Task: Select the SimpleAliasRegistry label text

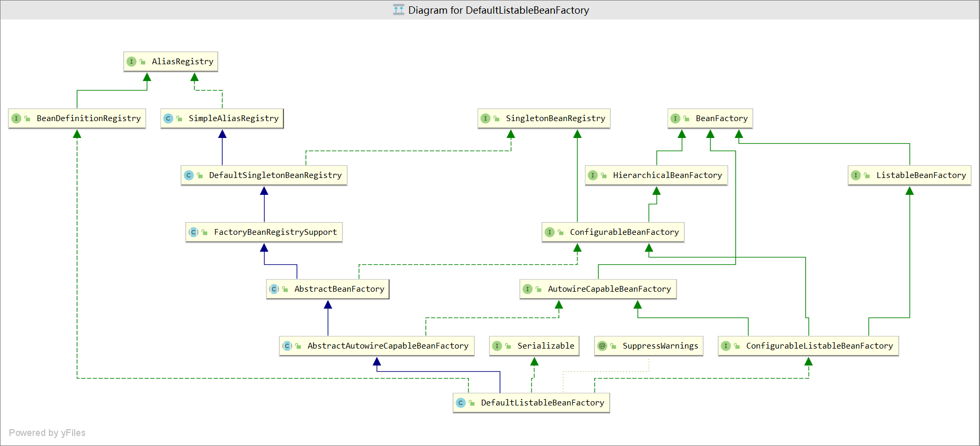Action: [x=234, y=118]
